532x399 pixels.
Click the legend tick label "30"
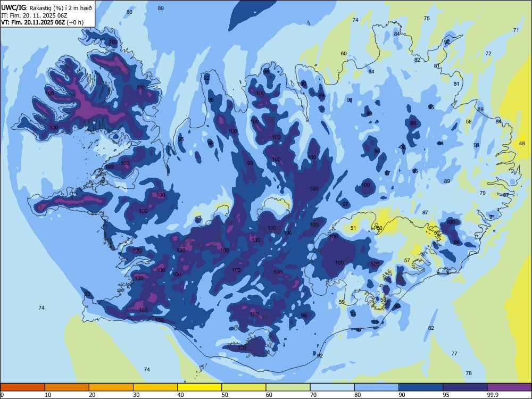(136, 395)
